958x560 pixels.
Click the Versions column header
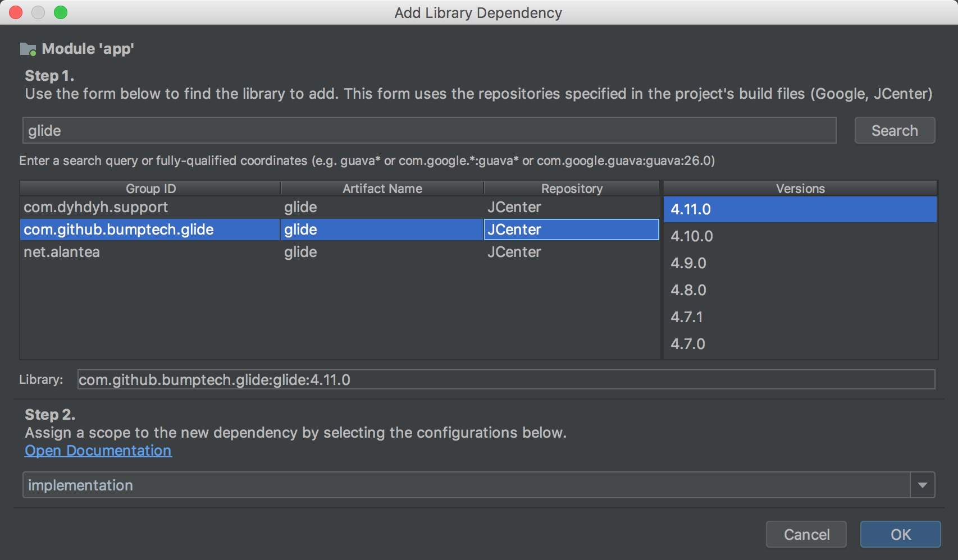[x=800, y=189]
